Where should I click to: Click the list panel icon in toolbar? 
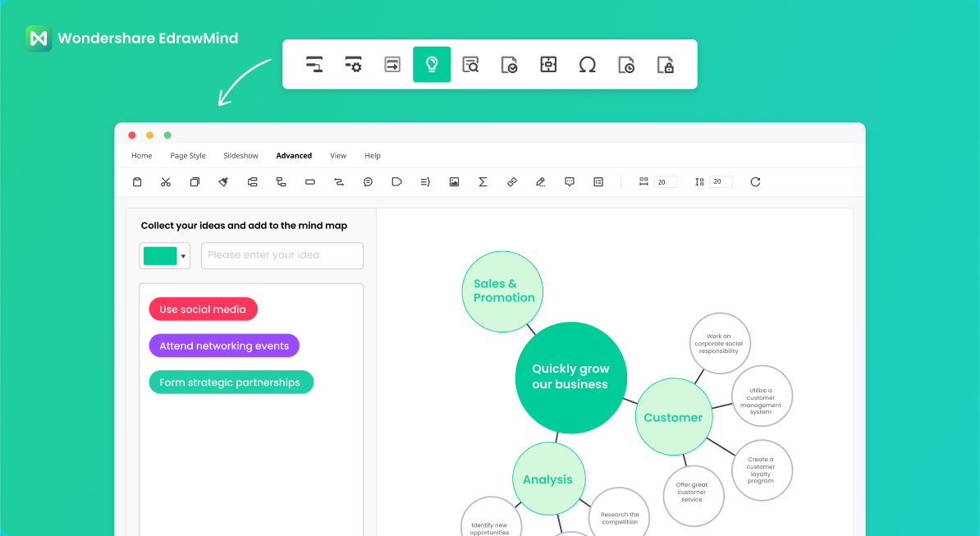coord(598,181)
